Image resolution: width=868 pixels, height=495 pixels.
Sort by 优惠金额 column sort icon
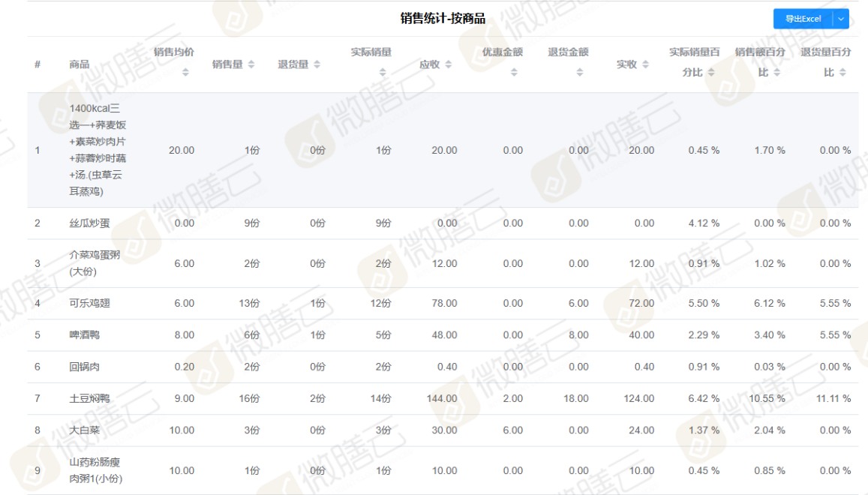pos(514,73)
